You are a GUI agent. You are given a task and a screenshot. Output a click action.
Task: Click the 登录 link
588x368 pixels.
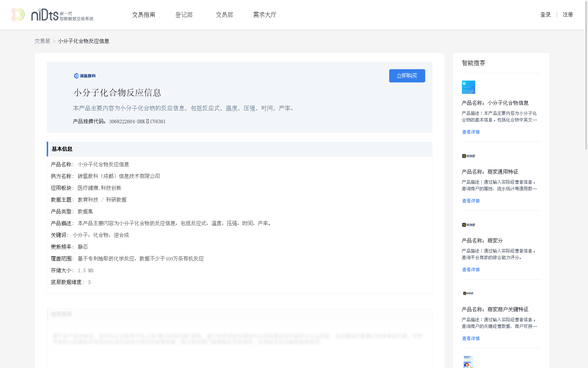[x=545, y=15]
